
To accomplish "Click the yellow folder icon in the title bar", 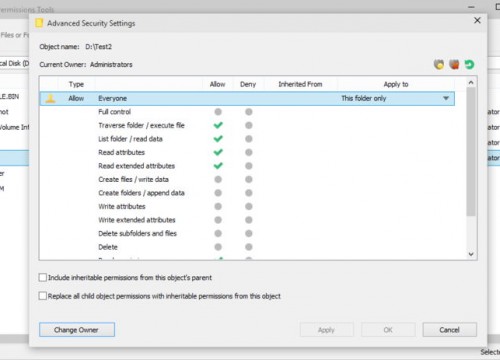I will pyautogui.click(x=39, y=23).
